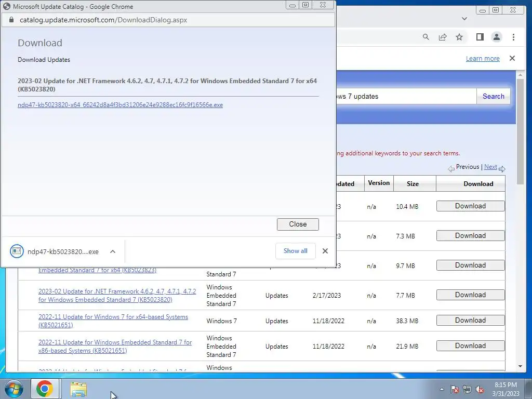
Task: Expand options chevron for ndp47-kb5023820 download
Action: (113, 251)
